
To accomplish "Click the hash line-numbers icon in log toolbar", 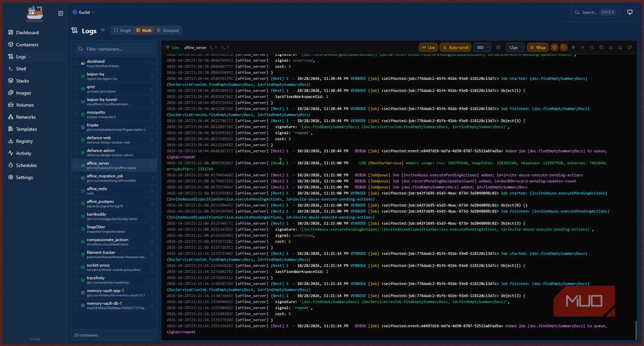I will click(x=573, y=47).
